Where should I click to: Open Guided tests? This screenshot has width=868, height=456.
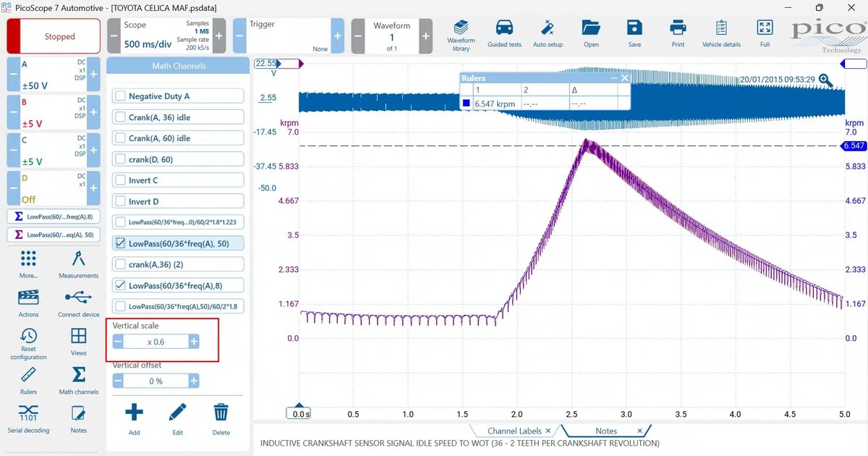click(x=504, y=33)
